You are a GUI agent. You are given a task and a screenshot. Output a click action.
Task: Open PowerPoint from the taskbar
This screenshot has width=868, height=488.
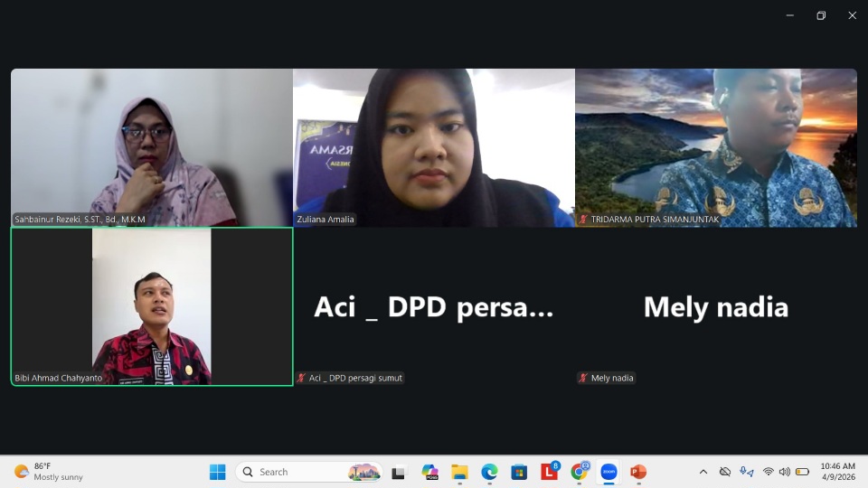tap(638, 472)
